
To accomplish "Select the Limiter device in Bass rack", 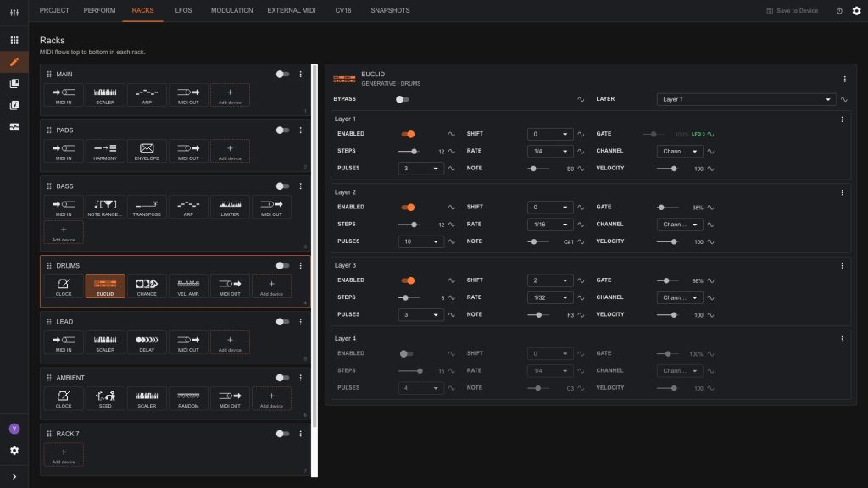I will (x=230, y=207).
